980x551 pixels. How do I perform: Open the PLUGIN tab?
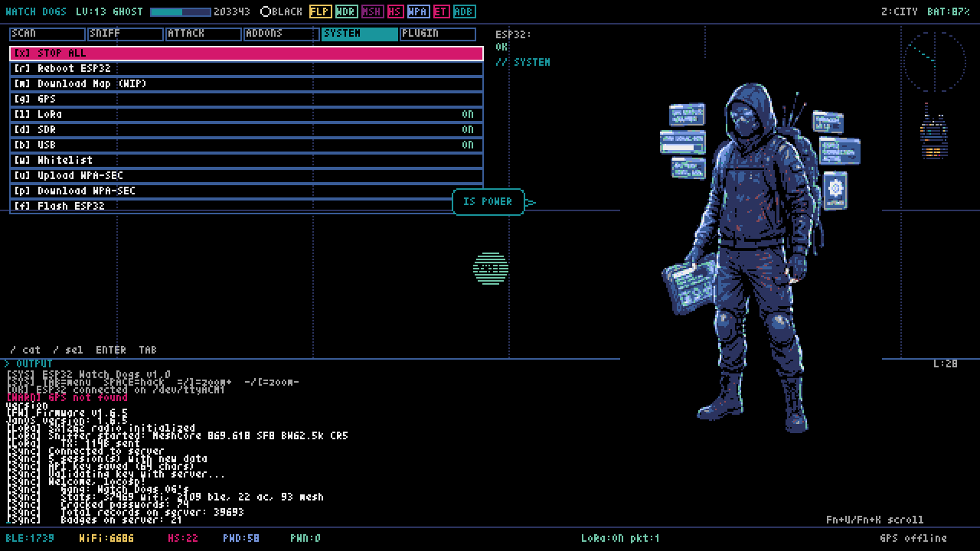pyautogui.click(x=437, y=34)
